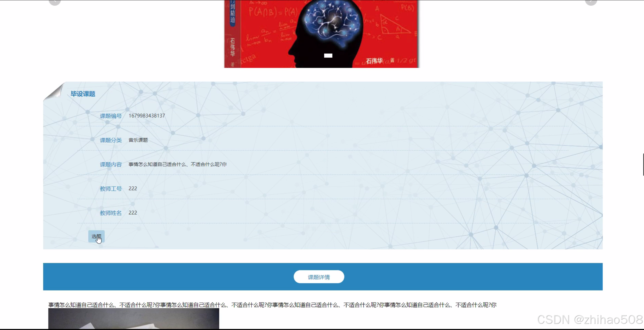Image resolution: width=644 pixels, height=330 pixels.
Task: Click the 毕设课题 heading
Action: pos(83,94)
